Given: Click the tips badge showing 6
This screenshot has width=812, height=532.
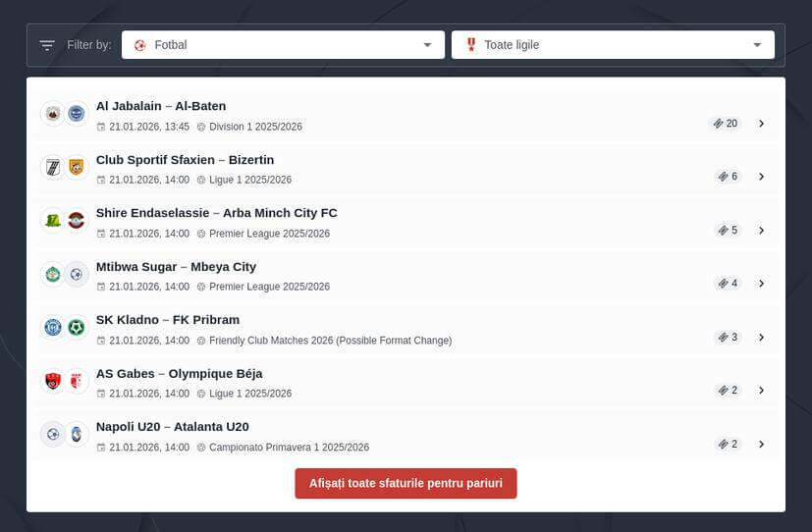Looking at the screenshot, I should click(728, 177).
